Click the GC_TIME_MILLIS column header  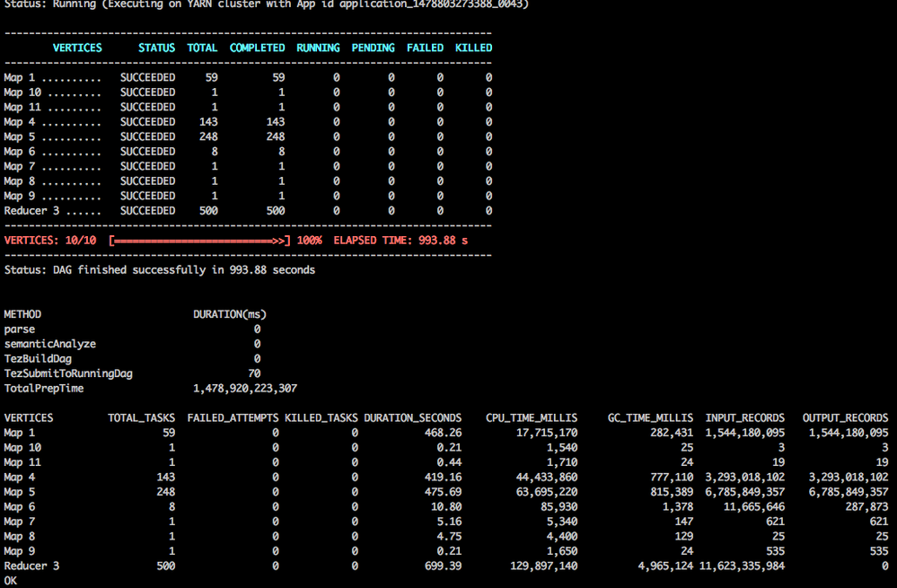(x=650, y=418)
